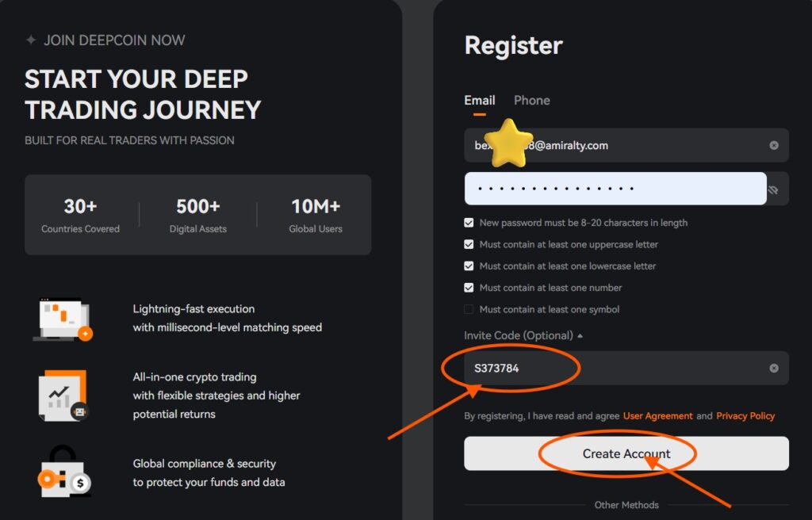
Task: Uncheck the lowercase letter requirement
Action: tap(469, 266)
